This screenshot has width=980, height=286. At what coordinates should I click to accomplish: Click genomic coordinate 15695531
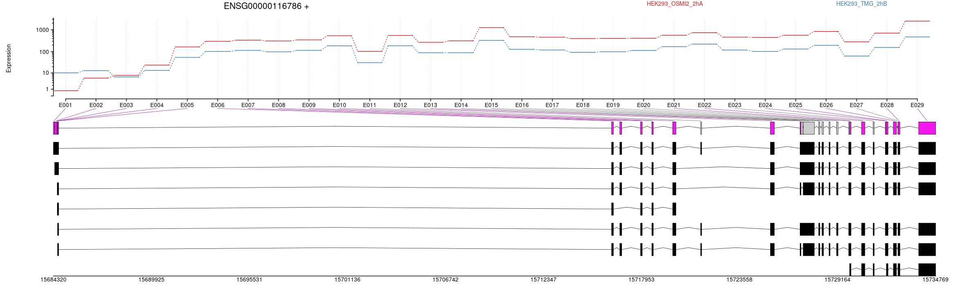click(x=249, y=280)
